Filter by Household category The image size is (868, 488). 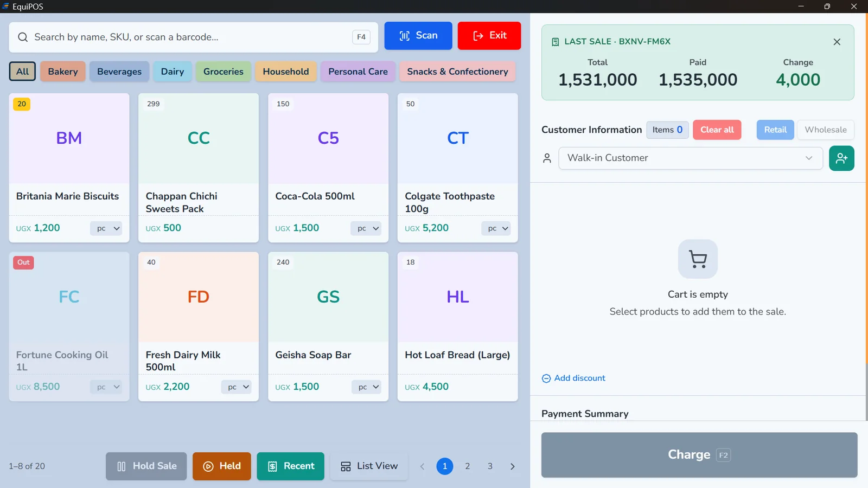click(286, 72)
